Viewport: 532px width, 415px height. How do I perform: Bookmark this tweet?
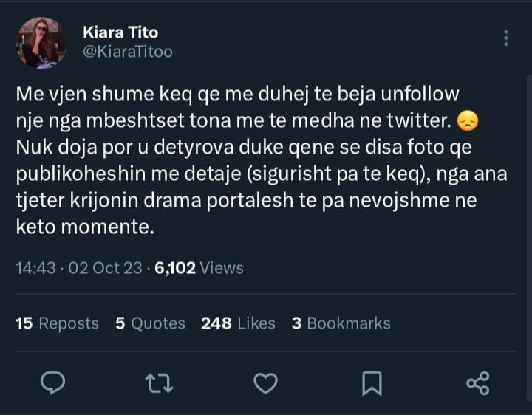(372, 383)
